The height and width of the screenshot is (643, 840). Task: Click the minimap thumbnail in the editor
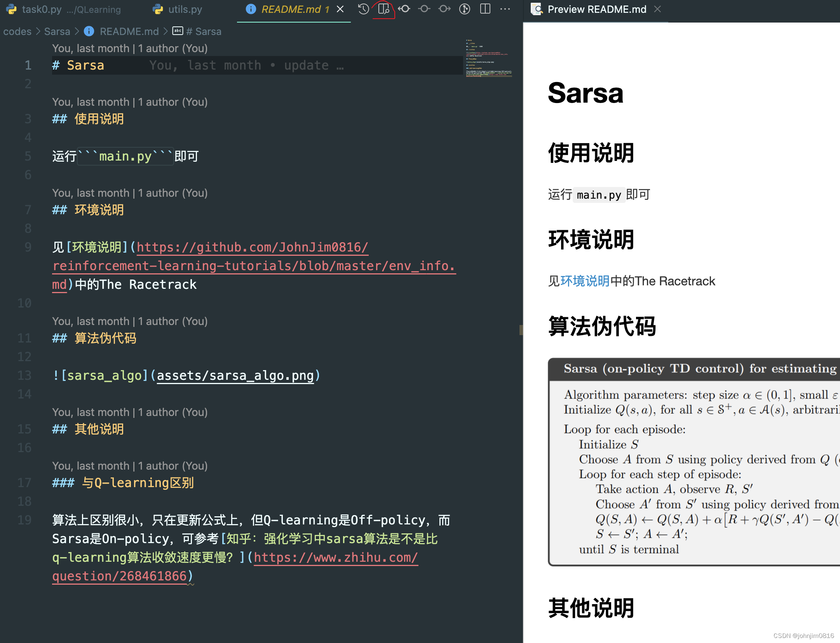coord(488,58)
